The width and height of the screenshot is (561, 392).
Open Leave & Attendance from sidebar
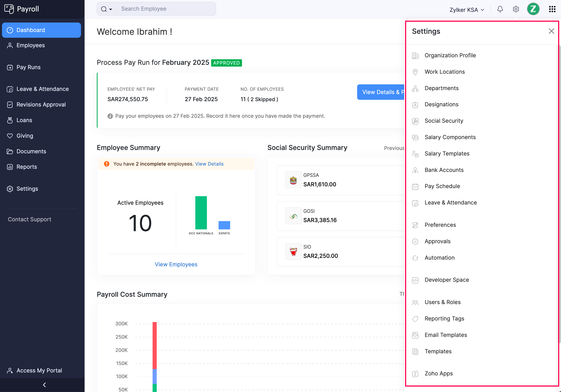[42, 89]
